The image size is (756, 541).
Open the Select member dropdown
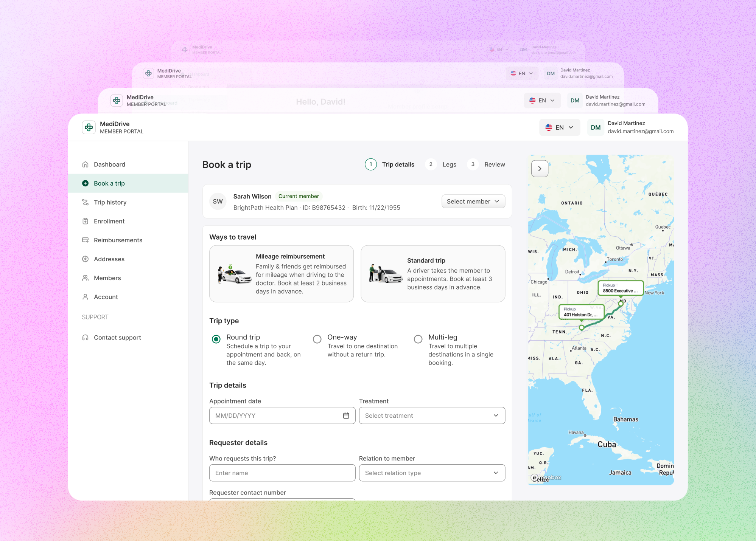[473, 202]
